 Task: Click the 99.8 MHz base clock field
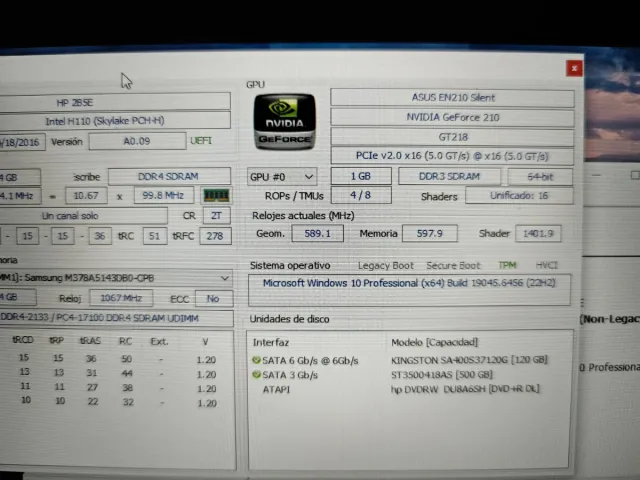pyautogui.click(x=164, y=196)
